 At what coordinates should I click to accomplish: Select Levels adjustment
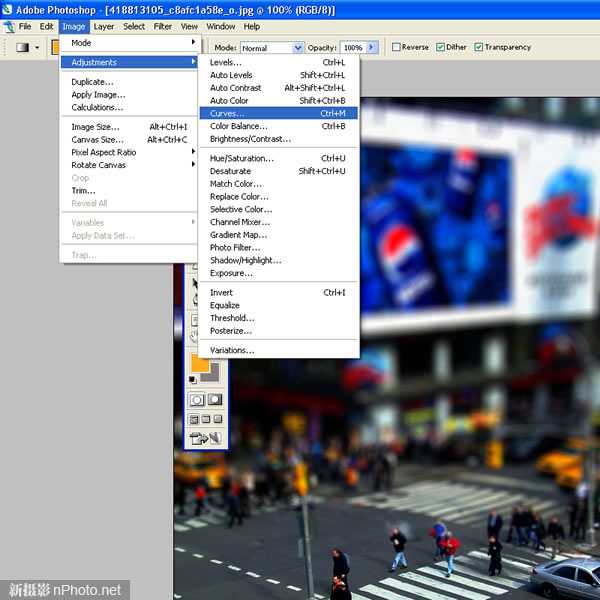tap(279, 62)
